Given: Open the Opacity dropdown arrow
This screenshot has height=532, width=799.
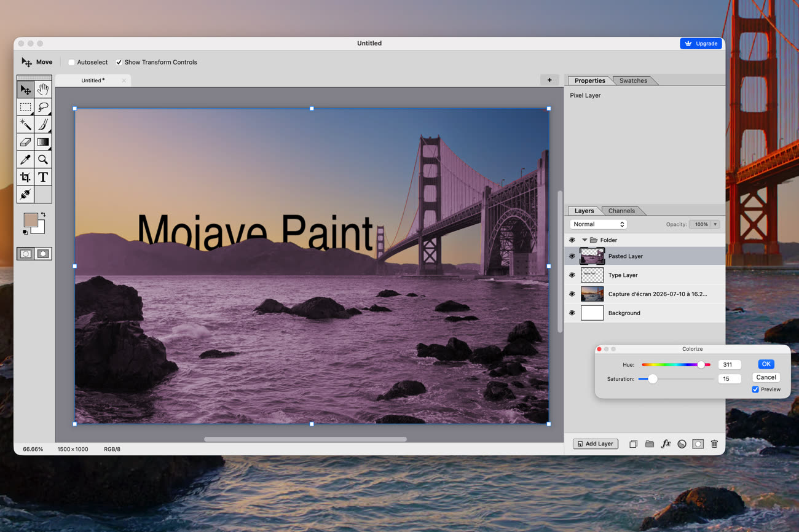Looking at the screenshot, I should (715, 224).
